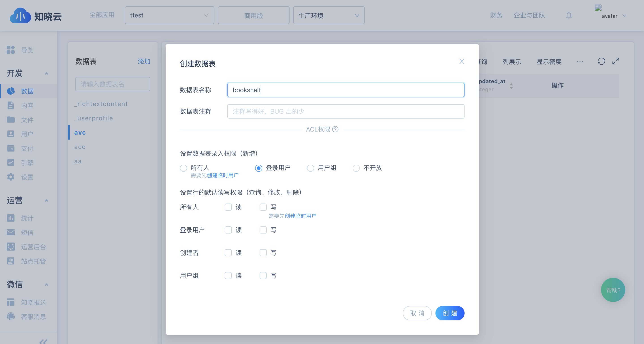Screen dimensions: 644x344
Task: Collapse the 开发 sidebar section
Action: 47,73
